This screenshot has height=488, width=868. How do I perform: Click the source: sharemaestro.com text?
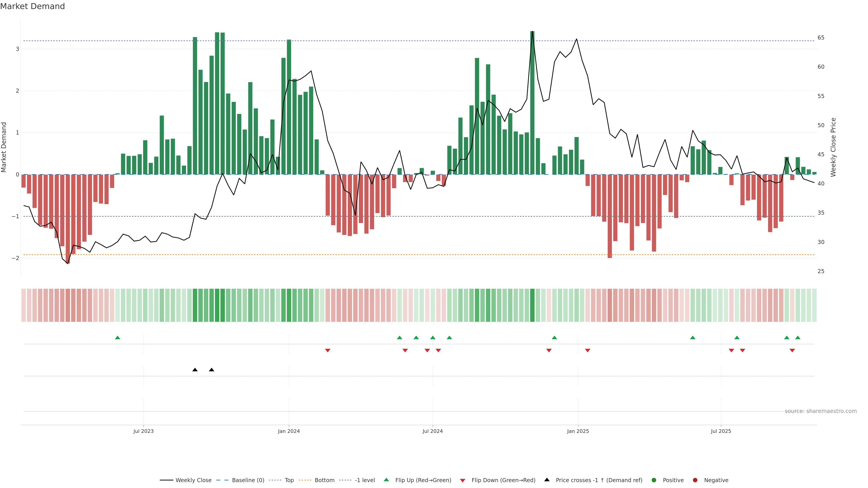pos(821,411)
